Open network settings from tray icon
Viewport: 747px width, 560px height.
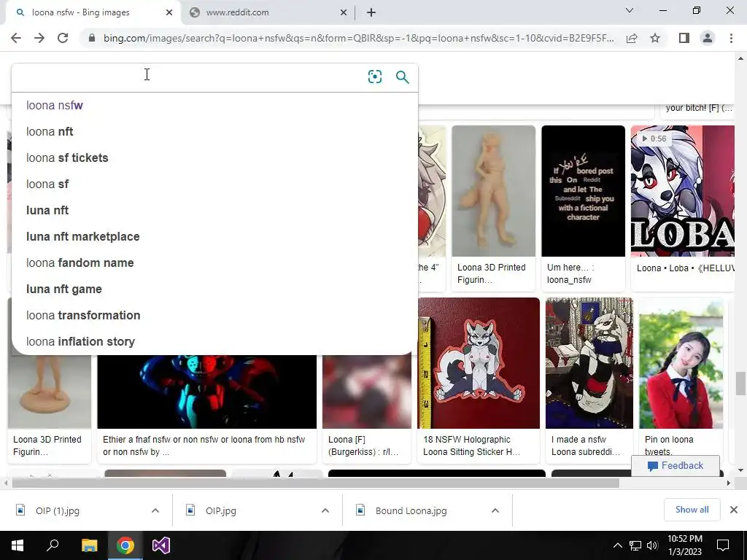pos(635,545)
